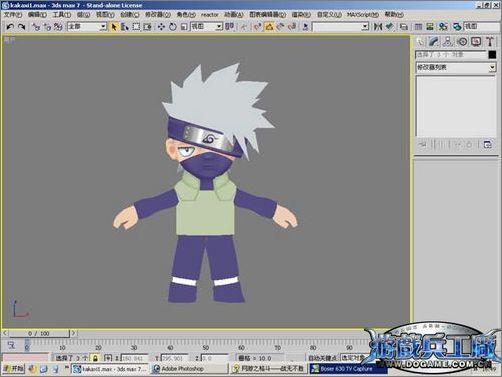Open the MAXScript menu
502x377 pixels.
(x=363, y=15)
